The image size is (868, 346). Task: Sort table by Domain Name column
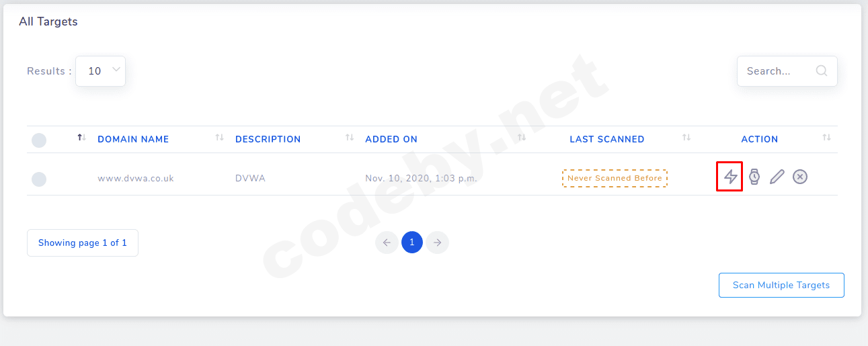(x=133, y=139)
